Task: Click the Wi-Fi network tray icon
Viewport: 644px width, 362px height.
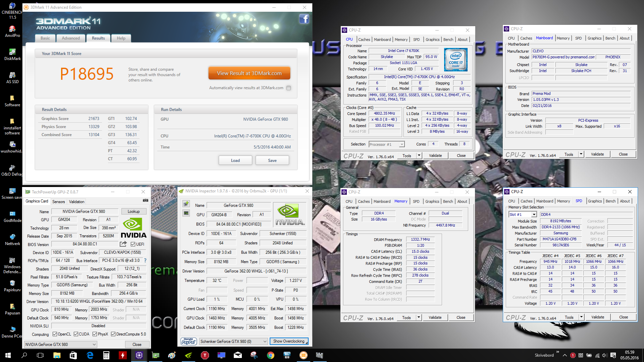Action: pyautogui.click(x=597, y=355)
